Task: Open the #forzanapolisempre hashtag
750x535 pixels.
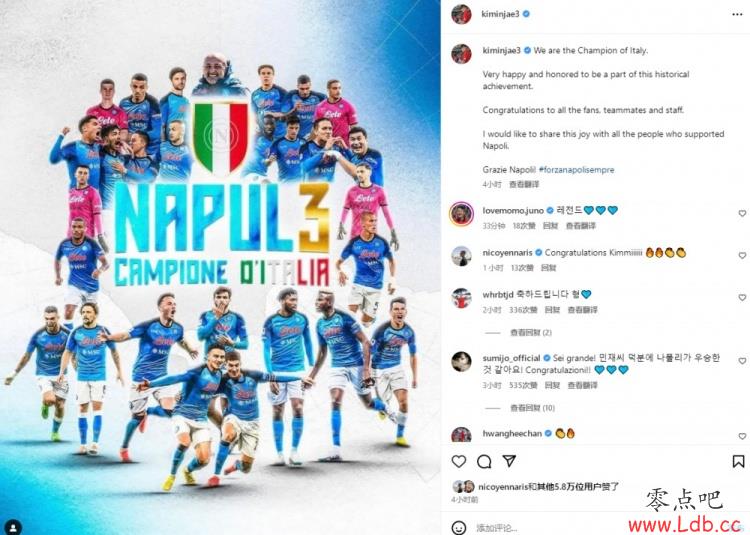Action: coord(576,170)
